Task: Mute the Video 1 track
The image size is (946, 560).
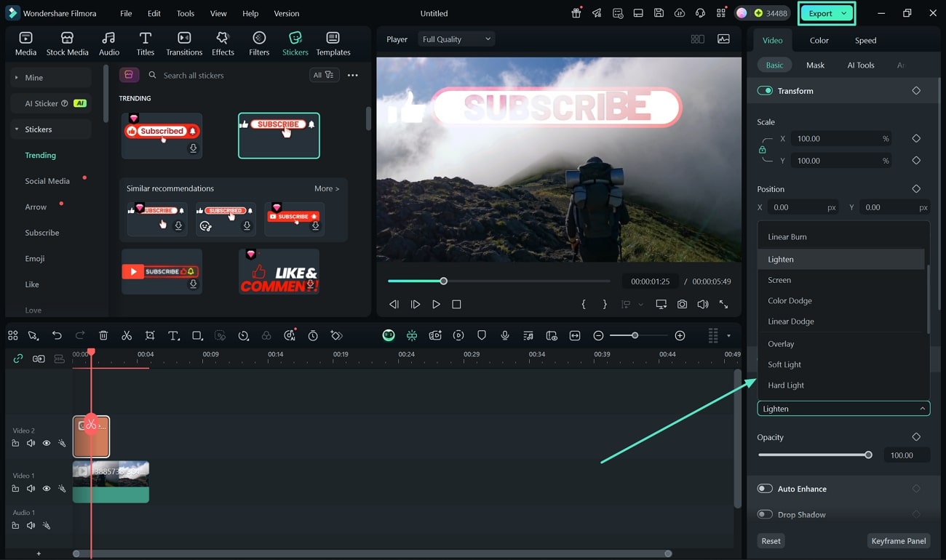Action: [x=31, y=488]
